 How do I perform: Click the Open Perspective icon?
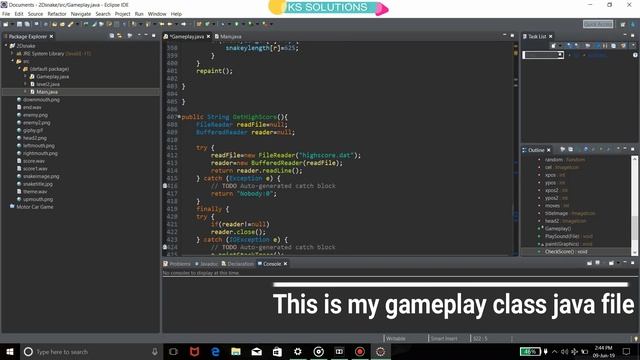pyautogui.click(x=622, y=24)
